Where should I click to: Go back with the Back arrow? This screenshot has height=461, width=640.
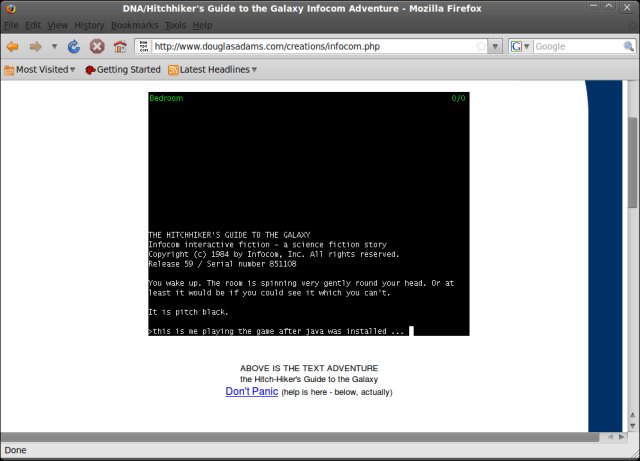[x=13, y=47]
